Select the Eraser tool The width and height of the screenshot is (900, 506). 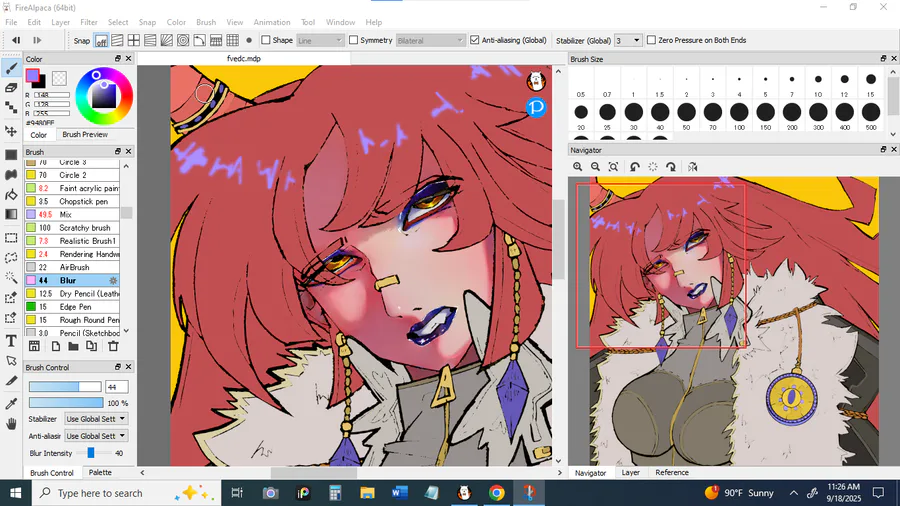pyautogui.click(x=11, y=88)
